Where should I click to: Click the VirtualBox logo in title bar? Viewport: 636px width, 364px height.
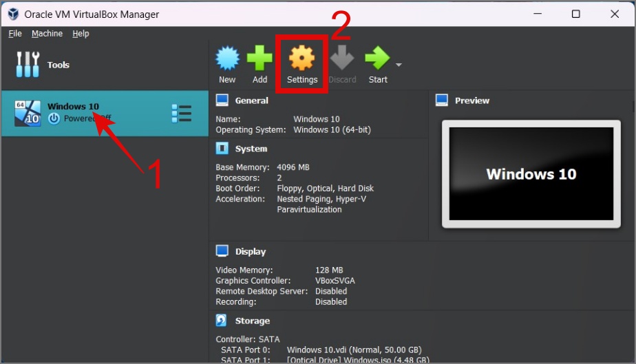coord(13,14)
